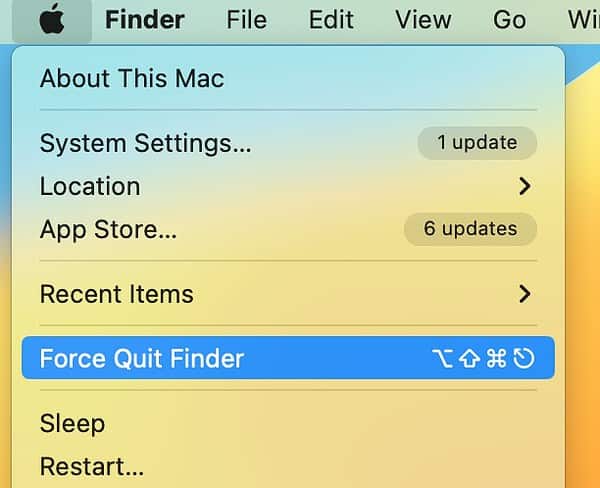
Task: Choose Restart… from the Apple menu
Action: (92, 466)
